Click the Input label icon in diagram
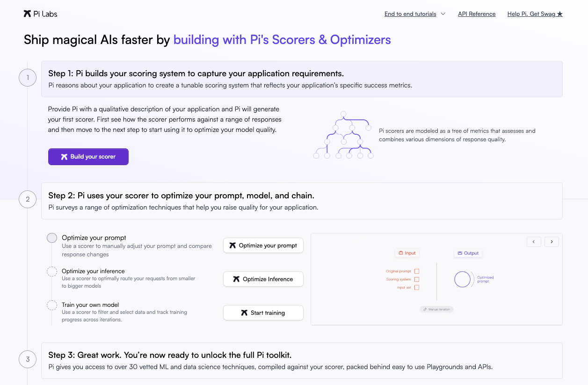The image size is (588, 385). pos(401,253)
